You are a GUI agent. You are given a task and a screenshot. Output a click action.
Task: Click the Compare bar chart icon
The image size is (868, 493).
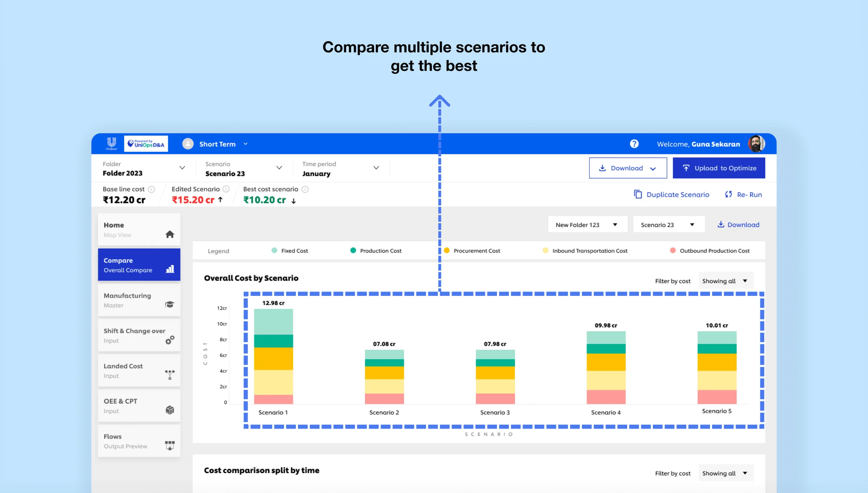pos(170,269)
